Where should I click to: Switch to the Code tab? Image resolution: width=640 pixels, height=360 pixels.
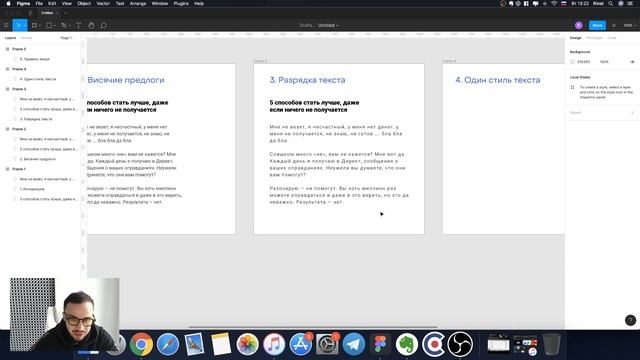pos(611,38)
